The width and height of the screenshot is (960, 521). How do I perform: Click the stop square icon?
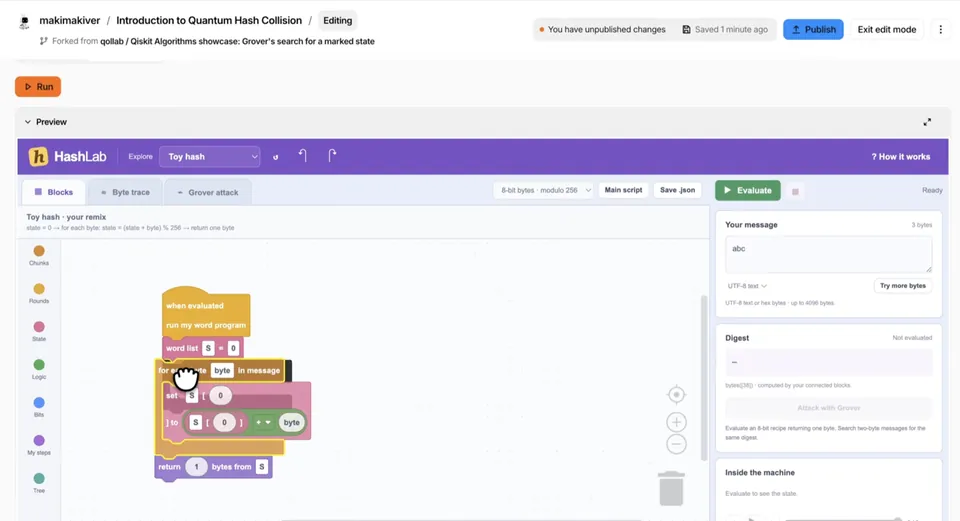click(795, 192)
